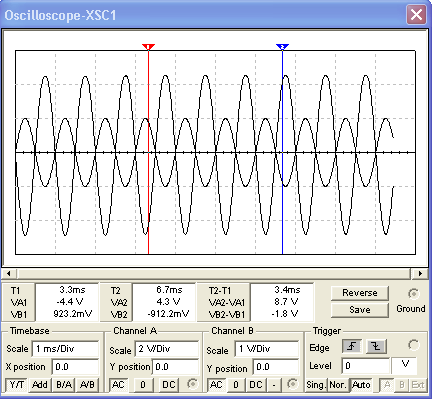Select the falling edge trigger icon
This screenshot has height=399, width=432.
coord(376,347)
